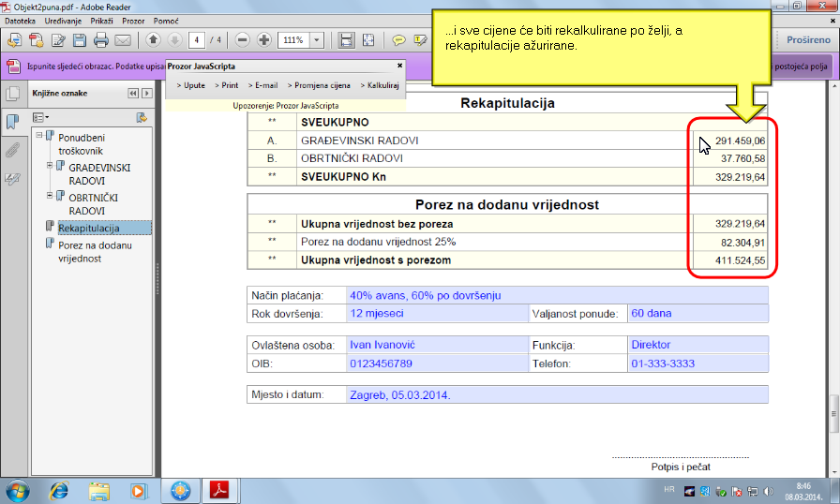Click the volume speaker tray icon
The height and width of the screenshot is (504, 840).
(768, 491)
